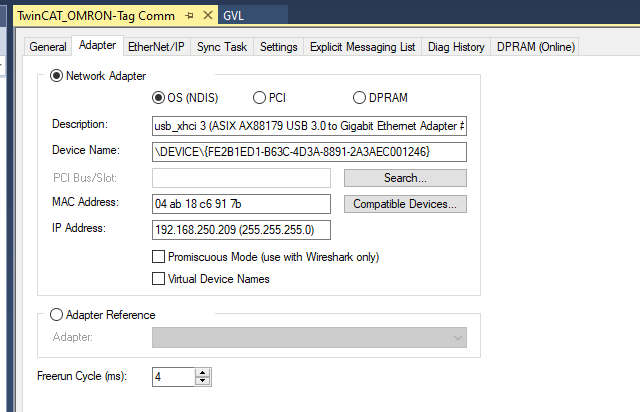
Task: Close the TwinCAT_OMRON-Tag Comm tab
Action: click(x=208, y=15)
